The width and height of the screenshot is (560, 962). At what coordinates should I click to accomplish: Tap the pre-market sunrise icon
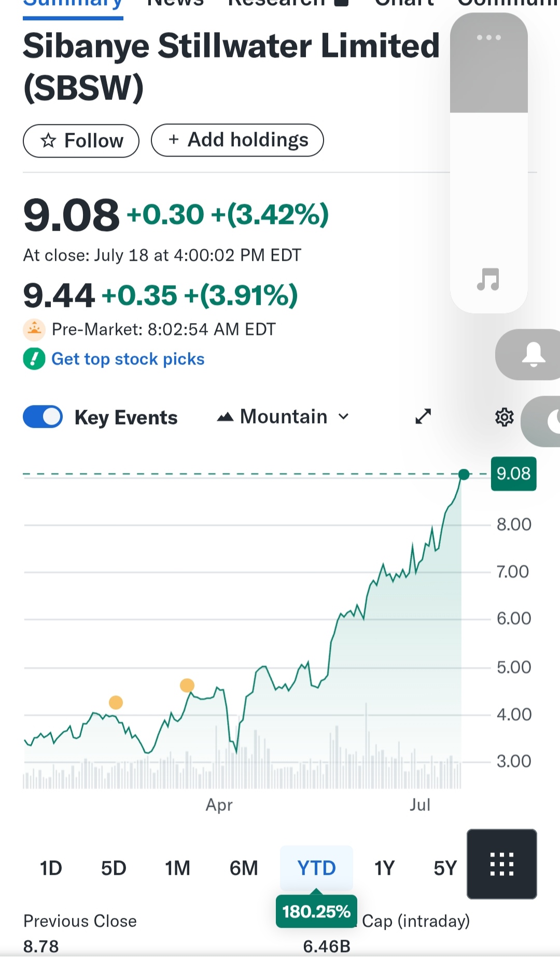tap(34, 329)
